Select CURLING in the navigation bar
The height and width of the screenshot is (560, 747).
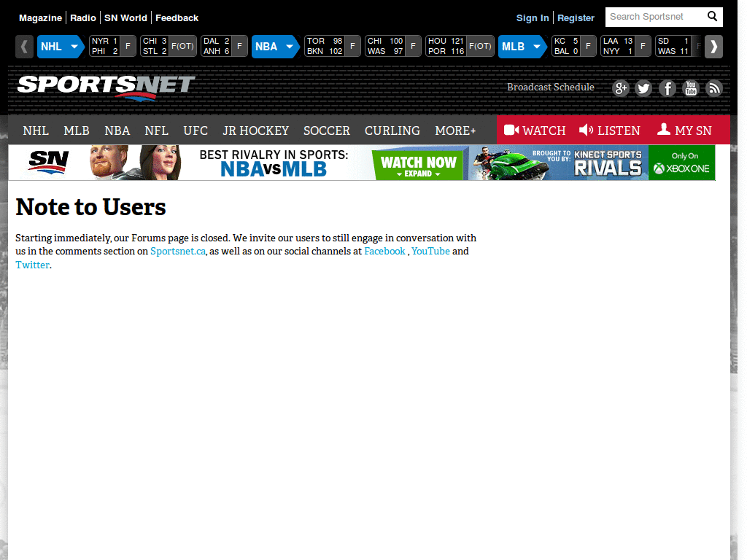(392, 131)
